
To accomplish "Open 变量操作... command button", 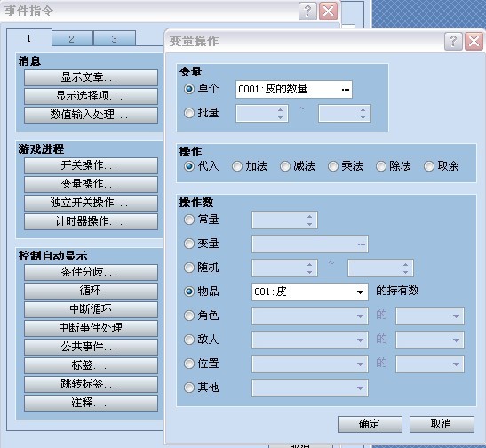I will pyautogui.click(x=91, y=184).
